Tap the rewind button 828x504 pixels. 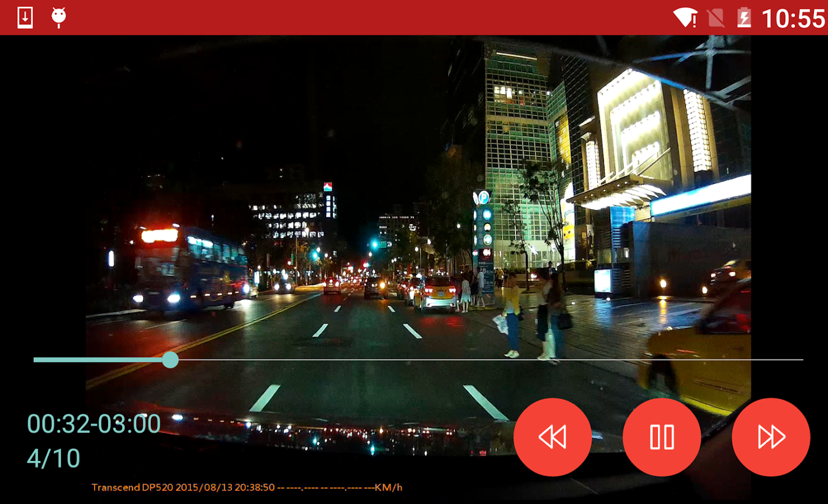(x=552, y=437)
